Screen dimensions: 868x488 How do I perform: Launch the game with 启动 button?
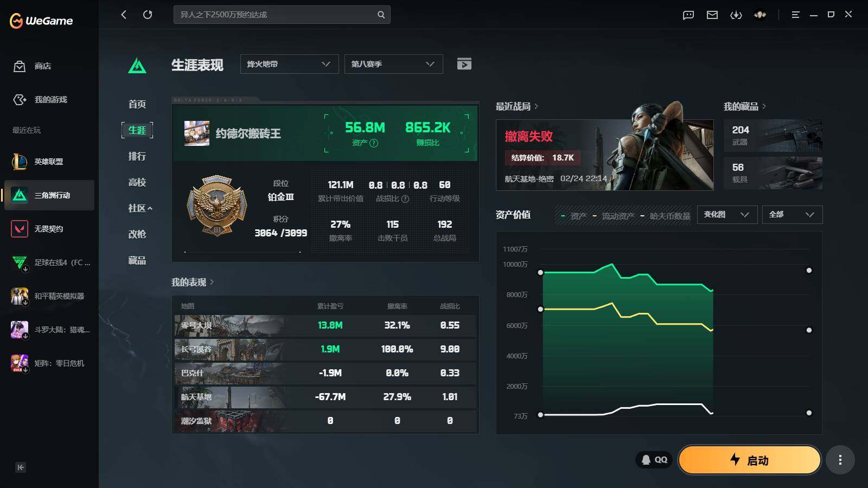pos(749,460)
